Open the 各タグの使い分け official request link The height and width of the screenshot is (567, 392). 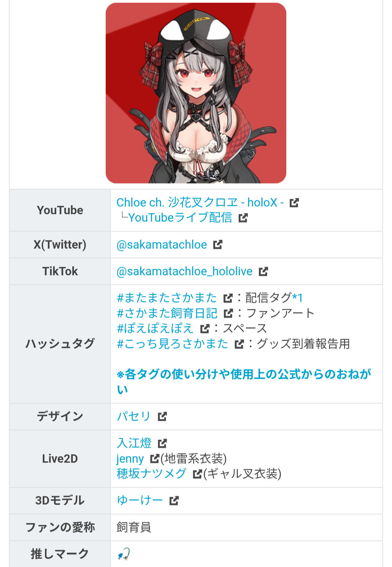coord(243,382)
